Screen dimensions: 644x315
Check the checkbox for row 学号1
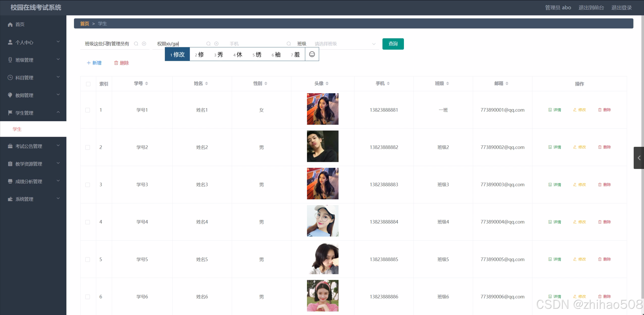click(88, 110)
